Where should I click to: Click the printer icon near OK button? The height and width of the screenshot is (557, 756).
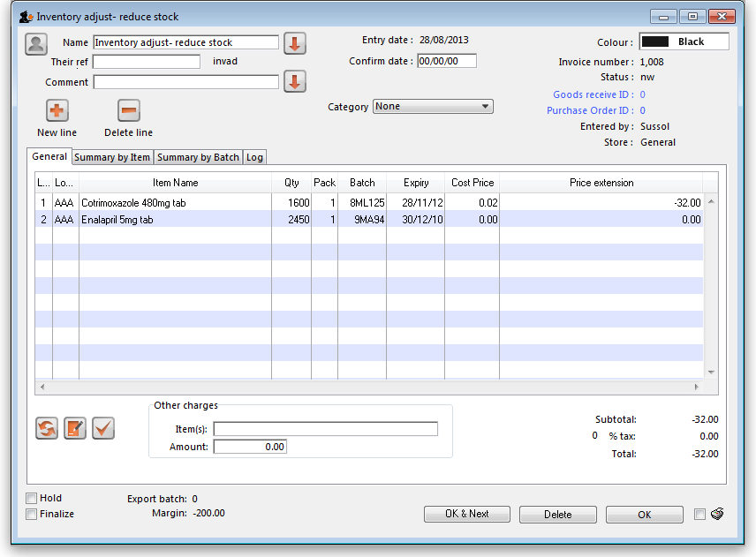pyautogui.click(x=717, y=515)
